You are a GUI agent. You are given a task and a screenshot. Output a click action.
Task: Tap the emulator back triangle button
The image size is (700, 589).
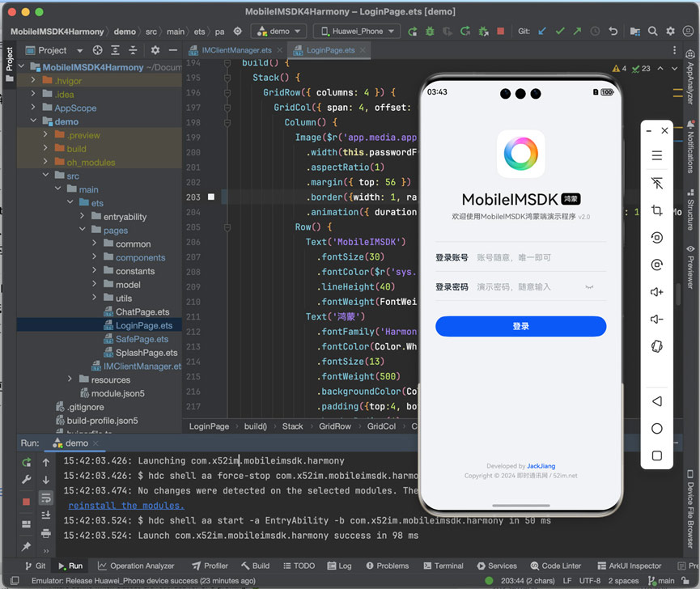pyautogui.click(x=656, y=400)
